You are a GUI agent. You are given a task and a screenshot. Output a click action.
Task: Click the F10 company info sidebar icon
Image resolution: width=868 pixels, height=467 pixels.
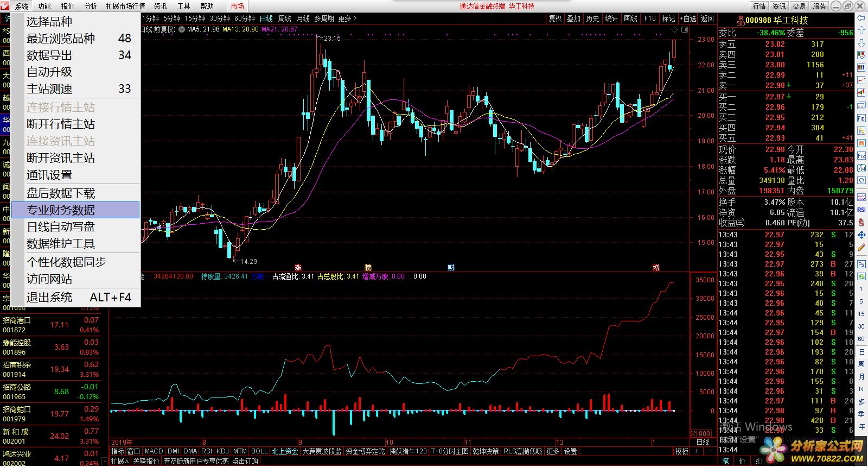tap(861, 118)
